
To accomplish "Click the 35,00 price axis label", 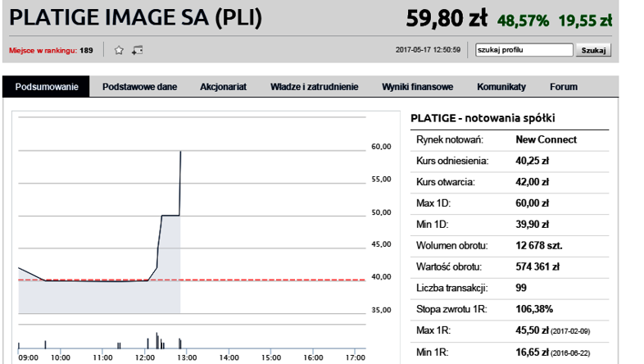I will 381,310.
